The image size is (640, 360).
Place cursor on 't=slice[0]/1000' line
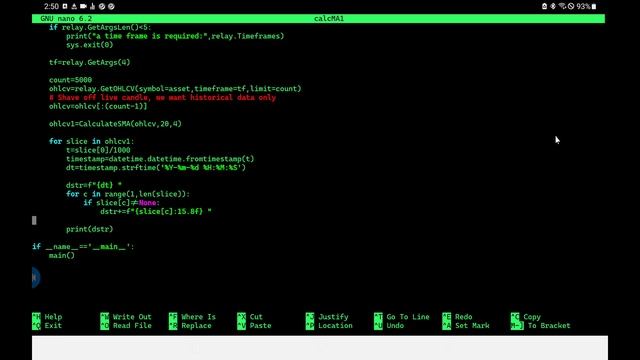pyautogui.click(x=98, y=150)
